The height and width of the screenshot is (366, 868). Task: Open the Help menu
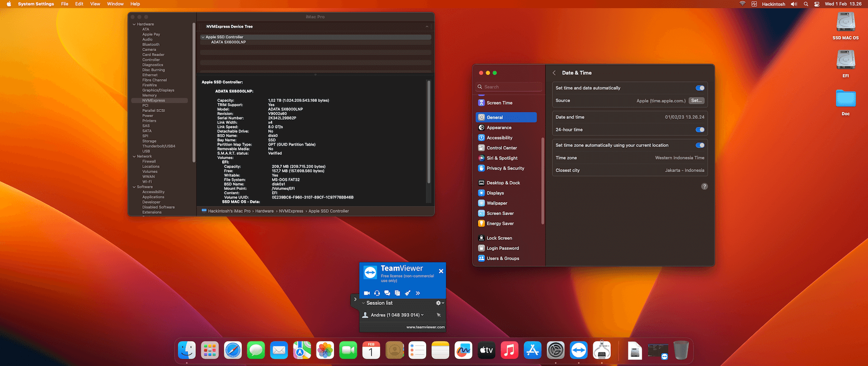135,4
